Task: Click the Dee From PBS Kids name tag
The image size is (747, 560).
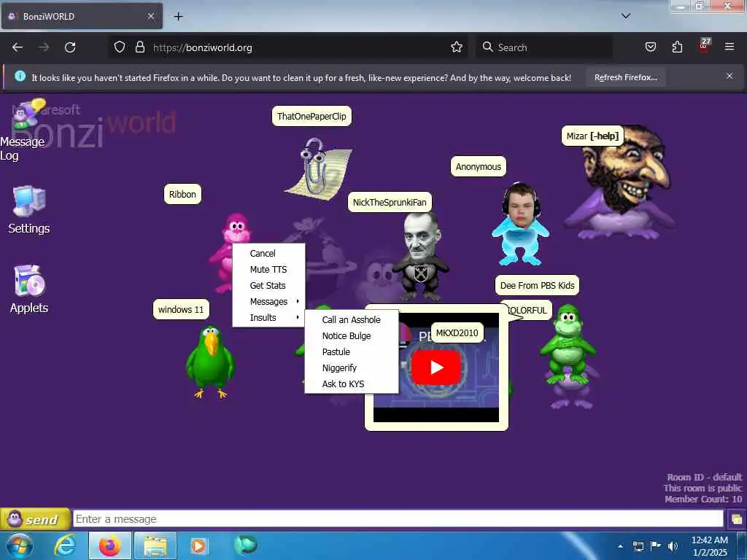Action: 537,285
